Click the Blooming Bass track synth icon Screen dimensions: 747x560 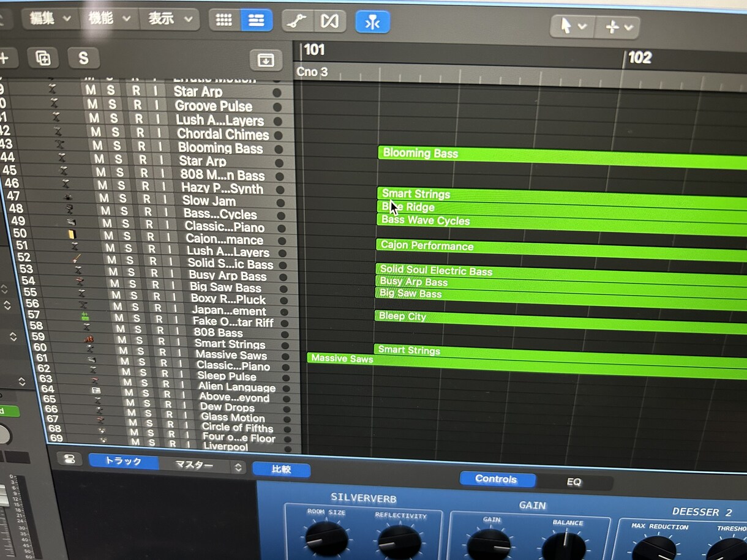point(60,144)
